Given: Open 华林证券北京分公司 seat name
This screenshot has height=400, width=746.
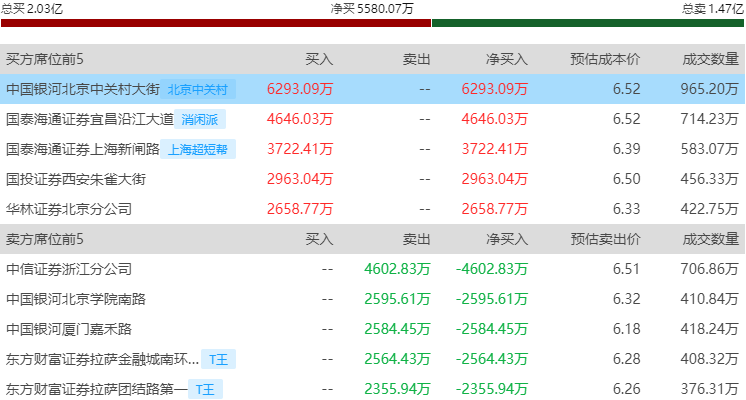Looking at the screenshot, I should pos(69,209).
